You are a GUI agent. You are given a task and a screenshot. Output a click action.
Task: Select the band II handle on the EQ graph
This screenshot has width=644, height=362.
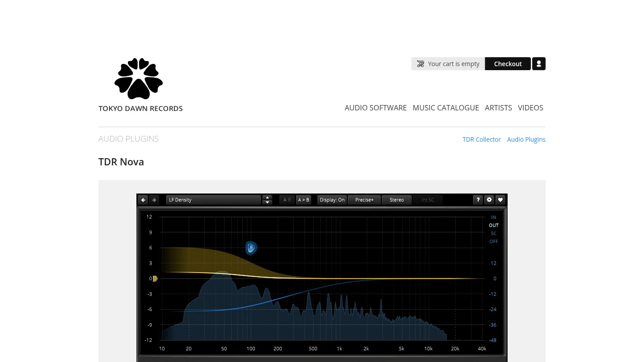pyautogui.click(x=251, y=248)
